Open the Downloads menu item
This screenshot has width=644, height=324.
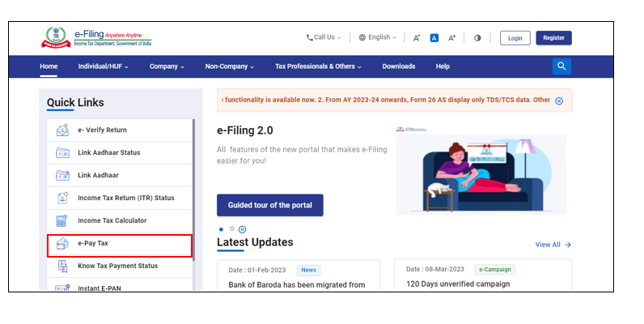click(x=398, y=66)
